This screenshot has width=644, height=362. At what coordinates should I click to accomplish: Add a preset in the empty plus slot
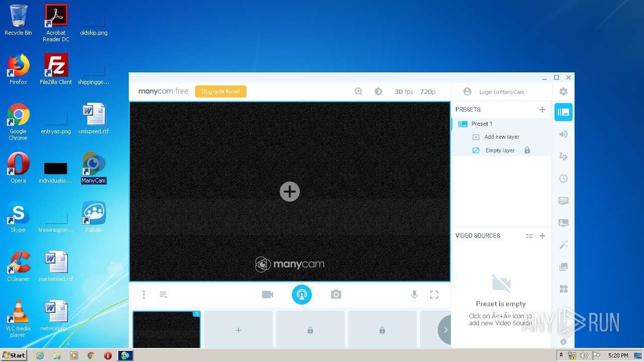tap(238, 329)
